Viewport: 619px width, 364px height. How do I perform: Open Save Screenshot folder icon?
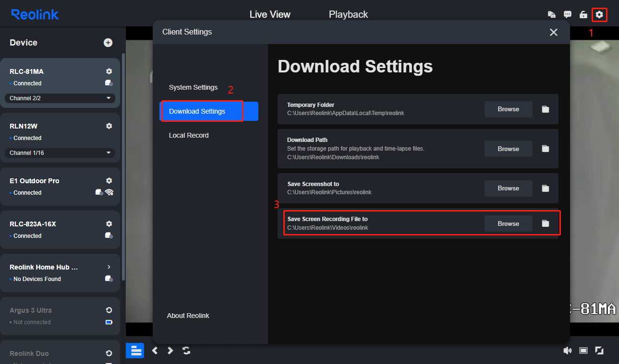tap(546, 188)
